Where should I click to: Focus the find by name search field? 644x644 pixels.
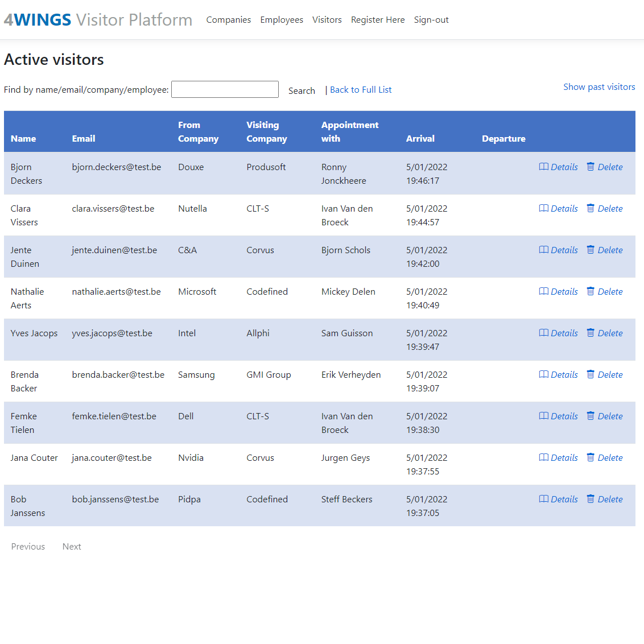point(225,89)
